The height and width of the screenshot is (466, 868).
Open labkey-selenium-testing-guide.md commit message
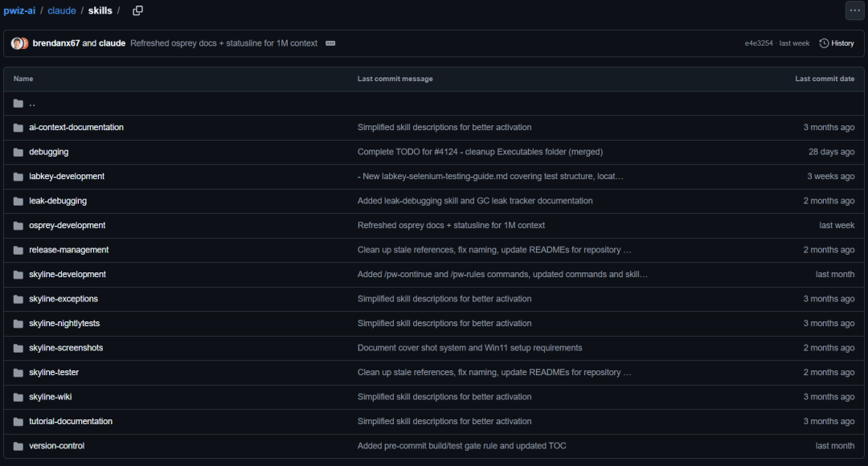point(490,176)
